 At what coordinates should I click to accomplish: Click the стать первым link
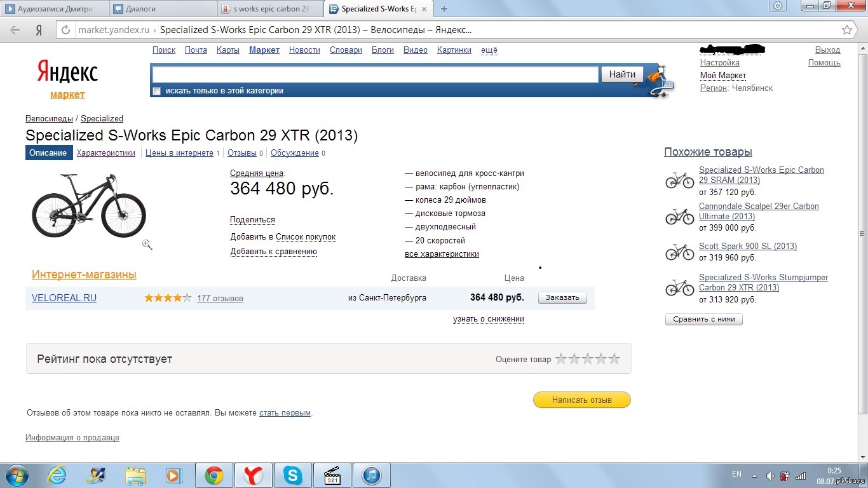(285, 413)
